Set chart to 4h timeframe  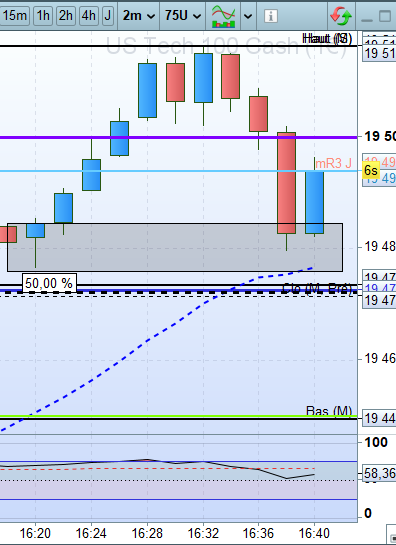point(89,16)
